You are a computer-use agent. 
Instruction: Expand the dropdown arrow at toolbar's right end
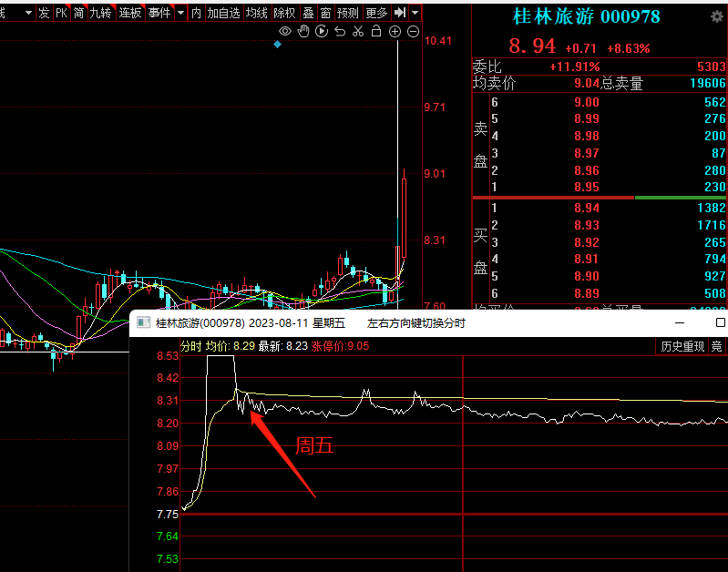point(415,13)
